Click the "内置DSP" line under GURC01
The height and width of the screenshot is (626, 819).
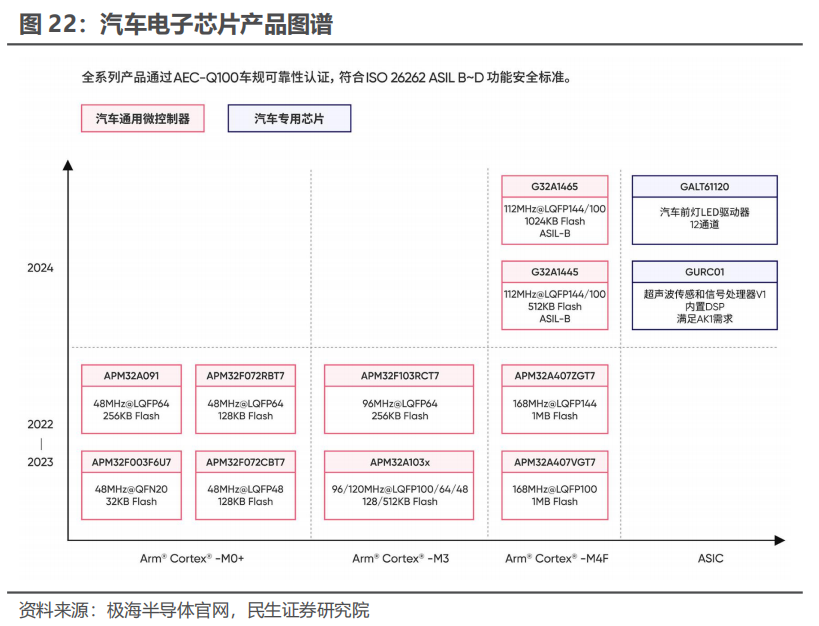tap(705, 306)
